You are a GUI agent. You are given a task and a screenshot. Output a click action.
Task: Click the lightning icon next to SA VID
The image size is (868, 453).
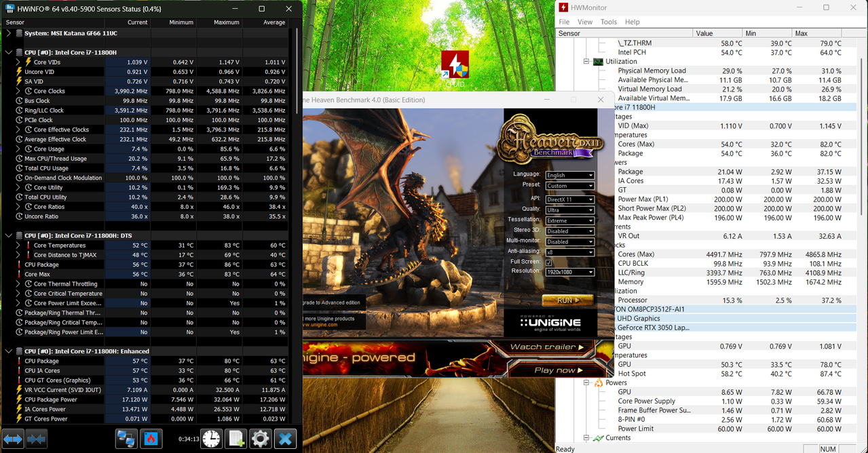tap(19, 81)
